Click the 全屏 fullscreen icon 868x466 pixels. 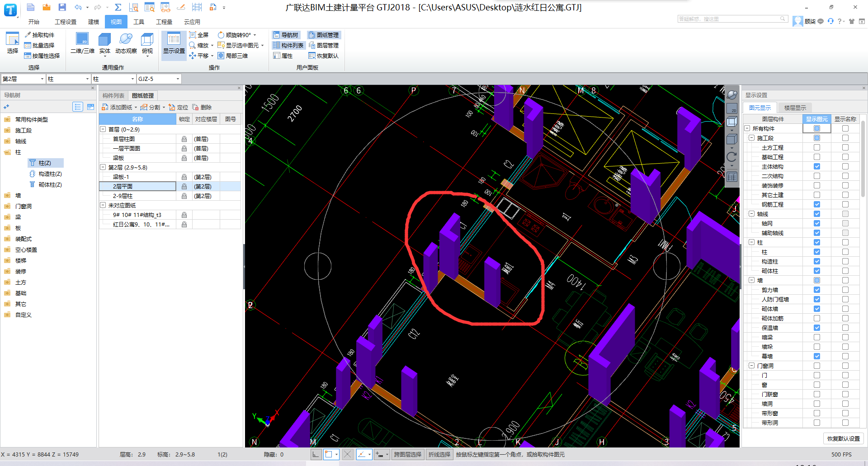click(x=193, y=35)
